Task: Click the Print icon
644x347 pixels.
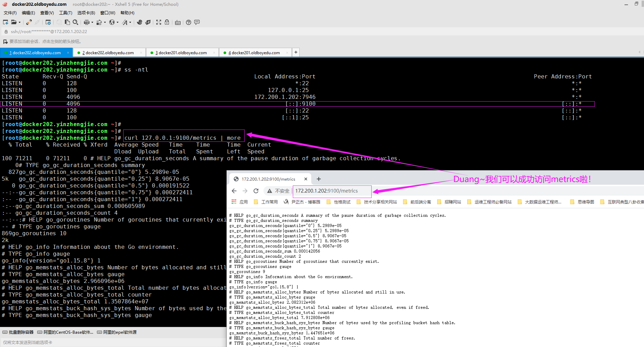Action: pyautogui.click(x=87, y=22)
